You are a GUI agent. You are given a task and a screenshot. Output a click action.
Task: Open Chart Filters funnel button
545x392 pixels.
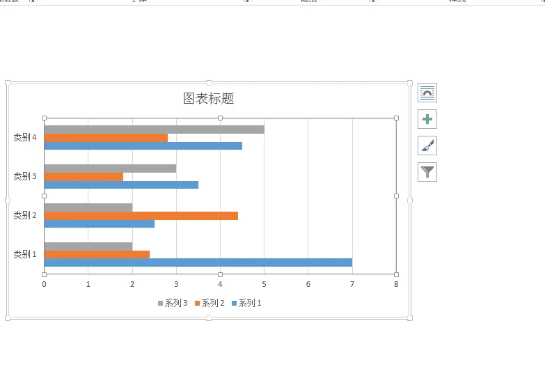pyautogui.click(x=427, y=172)
